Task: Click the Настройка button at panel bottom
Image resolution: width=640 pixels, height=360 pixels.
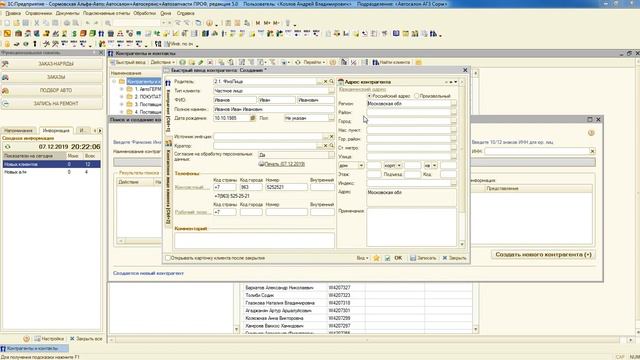Action: click(49, 339)
